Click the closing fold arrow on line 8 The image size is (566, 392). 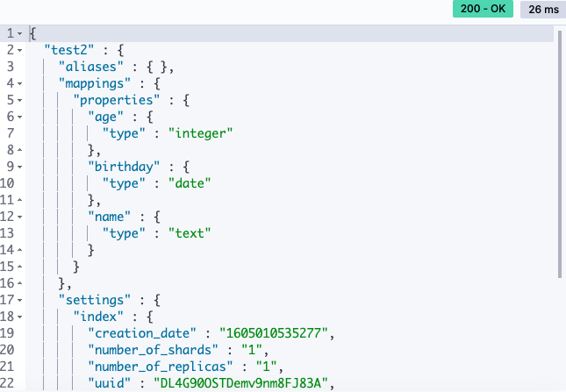19,150
